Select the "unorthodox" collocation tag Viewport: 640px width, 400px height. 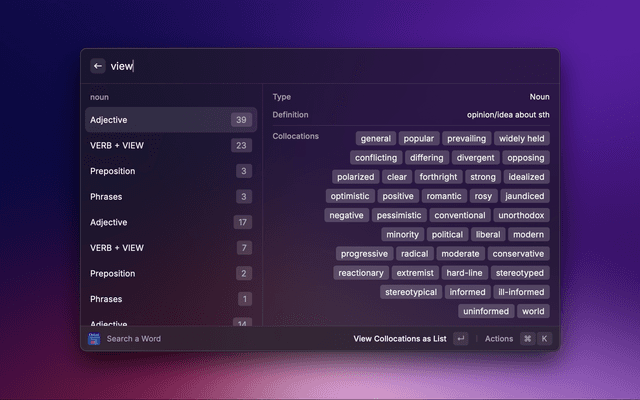click(522, 215)
